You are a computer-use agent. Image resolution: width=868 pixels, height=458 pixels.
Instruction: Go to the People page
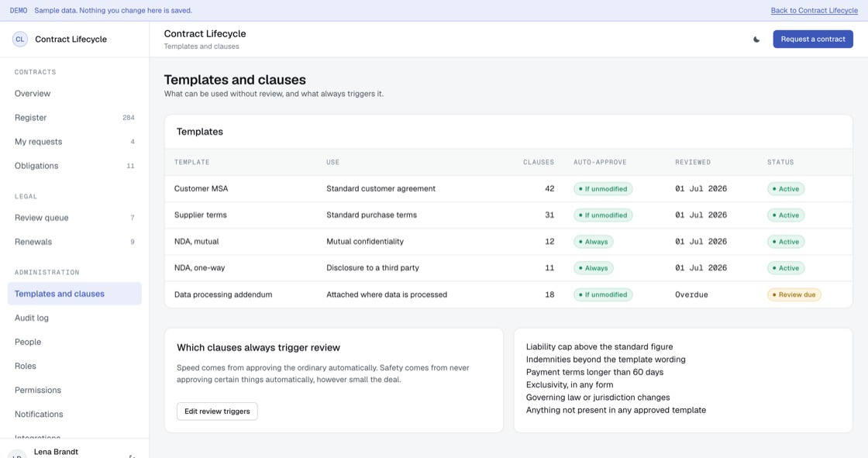coord(74,342)
